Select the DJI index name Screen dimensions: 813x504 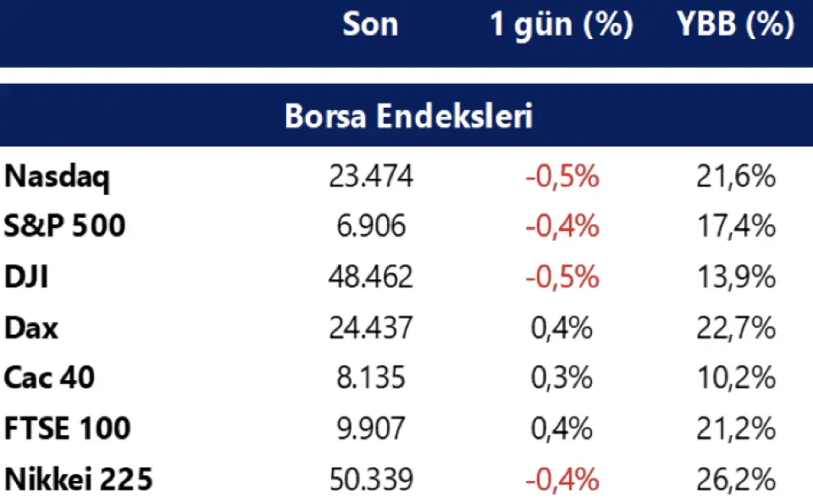click(27, 277)
